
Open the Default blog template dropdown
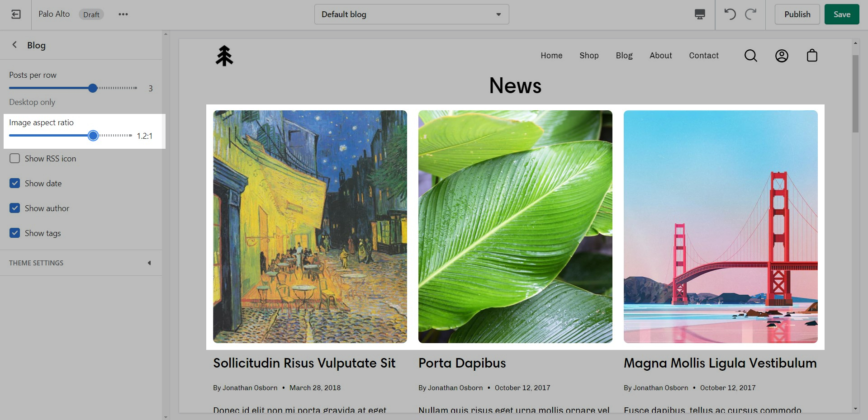click(411, 14)
